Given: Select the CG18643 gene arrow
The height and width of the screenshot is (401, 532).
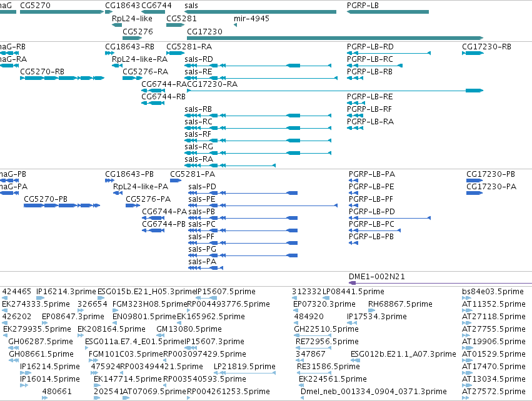Looking at the screenshot, I should coord(109,12).
